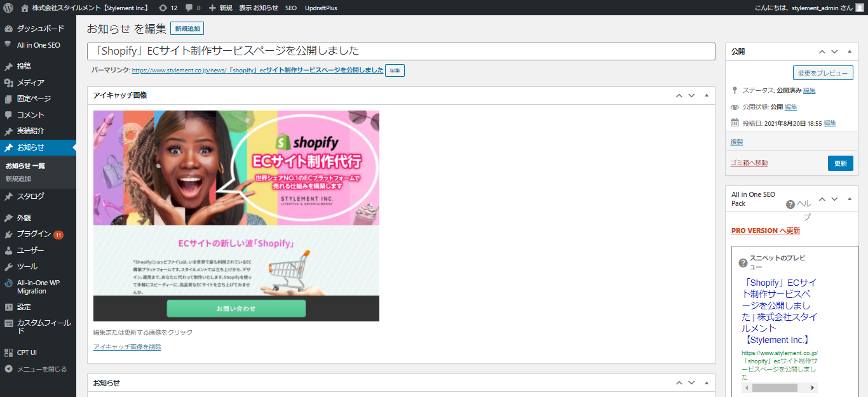Move アイキャッチ画像 panel up
The height and width of the screenshot is (397, 868).
679,95
